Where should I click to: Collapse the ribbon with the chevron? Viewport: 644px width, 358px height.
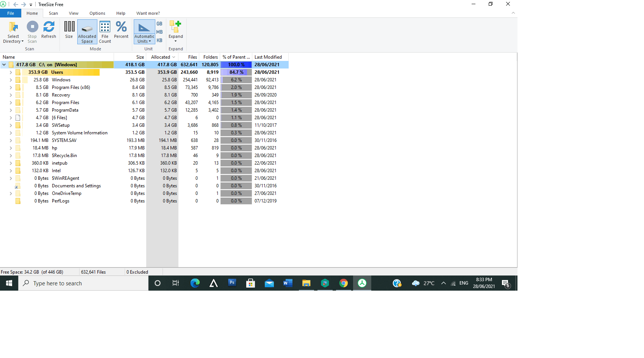(x=513, y=13)
